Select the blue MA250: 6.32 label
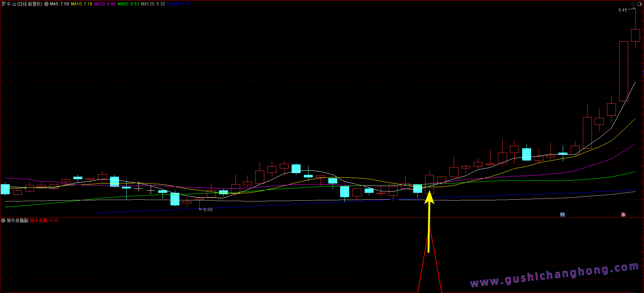 coord(179,4)
